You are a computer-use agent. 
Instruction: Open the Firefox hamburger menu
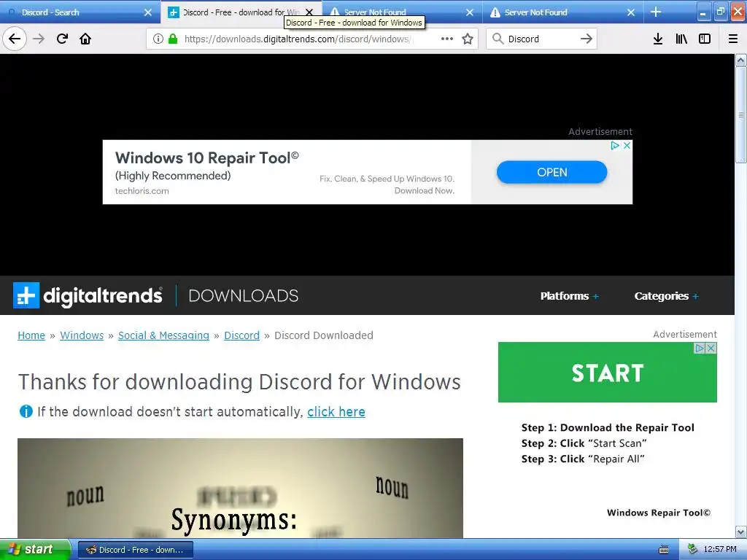tap(732, 39)
